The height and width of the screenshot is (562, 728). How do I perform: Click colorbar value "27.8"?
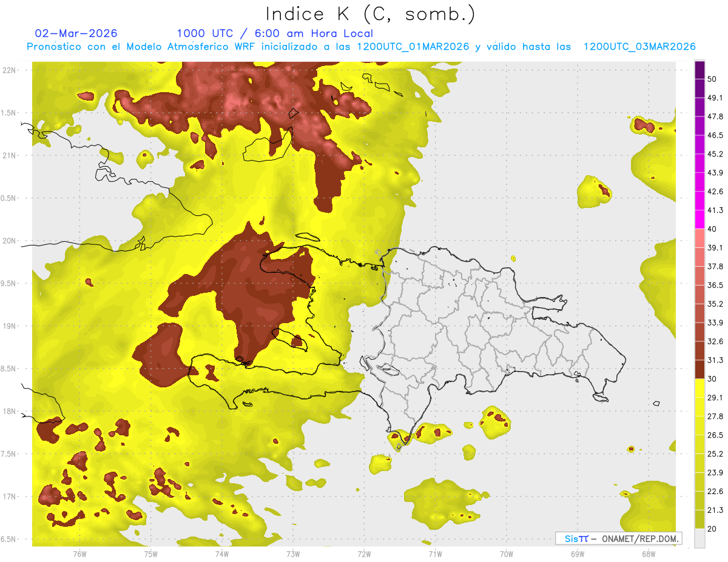715,416
